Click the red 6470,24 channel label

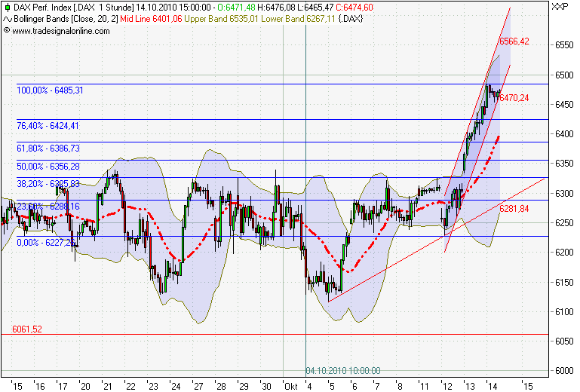point(514,98)
